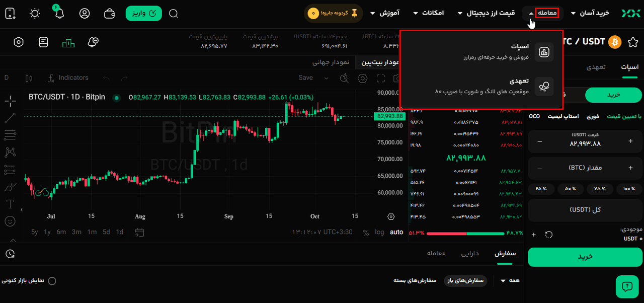Open the chart interval D selector
This screenshot has height=303, width=644.
[x=7, y=78]
